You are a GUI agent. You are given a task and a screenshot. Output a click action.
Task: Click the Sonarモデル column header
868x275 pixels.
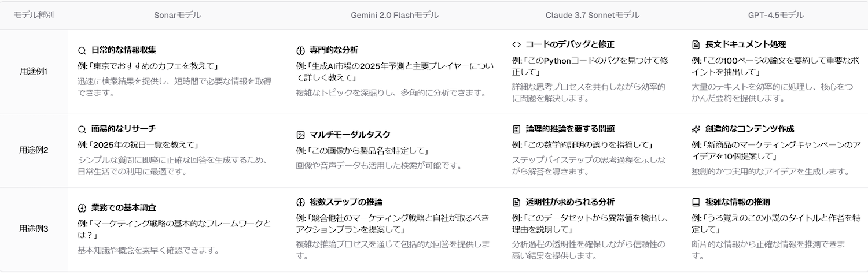pos(176,15)
